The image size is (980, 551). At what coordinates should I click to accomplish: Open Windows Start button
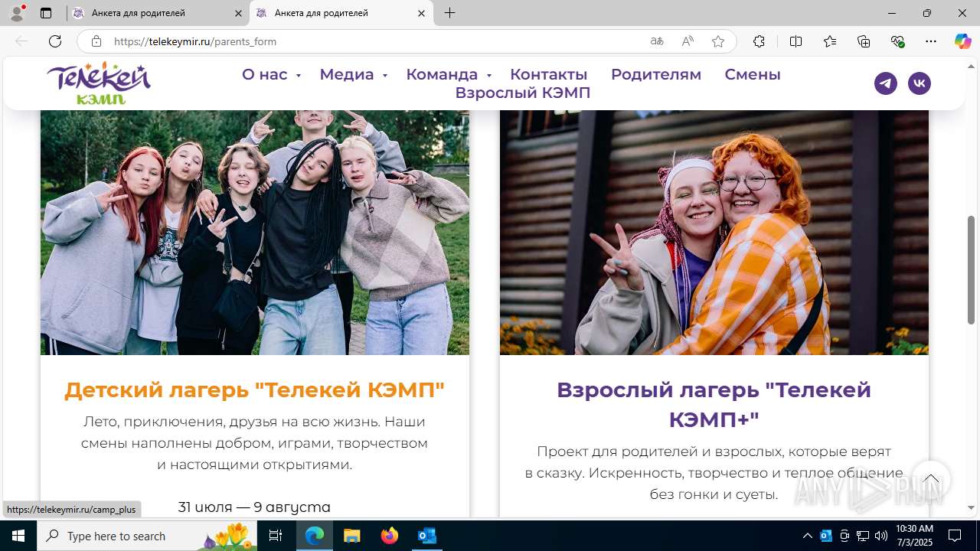coord(18,536)
